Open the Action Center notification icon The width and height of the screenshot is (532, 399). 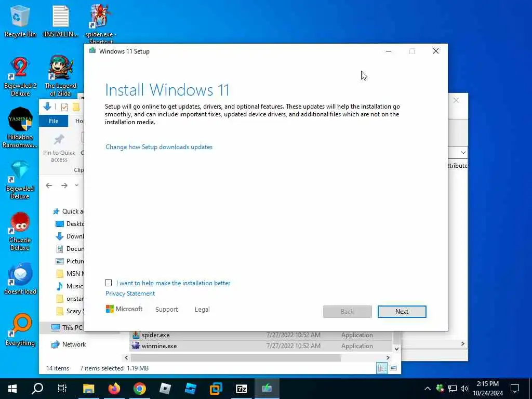click(x=515, y=389)
